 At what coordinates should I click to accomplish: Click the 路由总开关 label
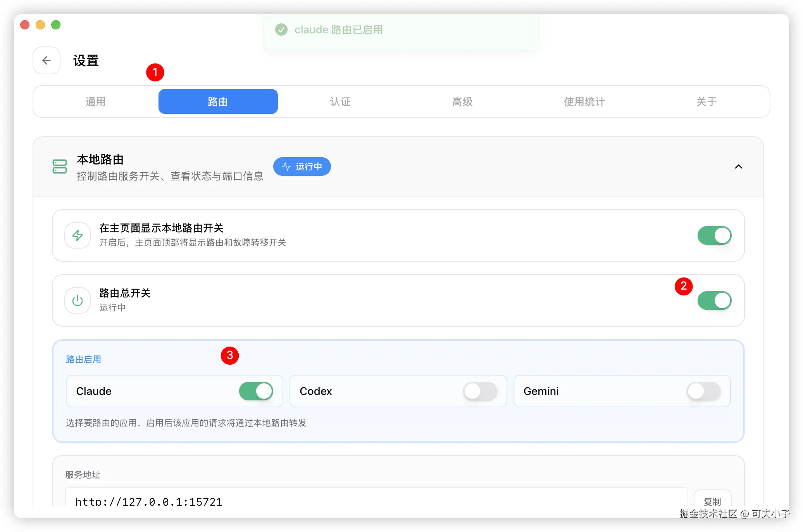point(125,293)
